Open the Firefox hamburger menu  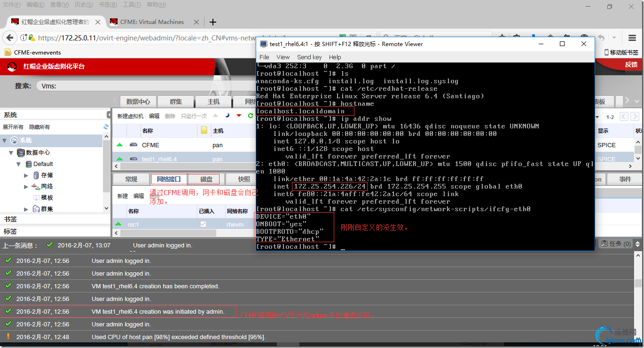[x=632, y=38]
